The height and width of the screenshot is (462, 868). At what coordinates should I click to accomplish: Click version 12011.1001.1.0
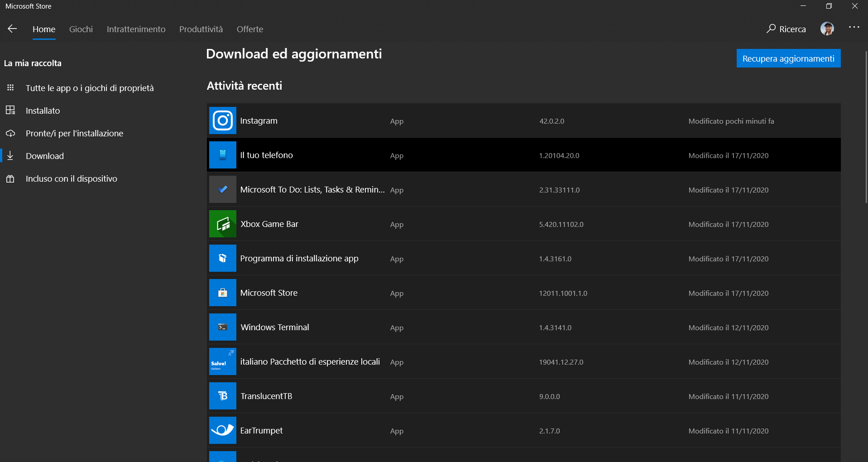[563, 293]
